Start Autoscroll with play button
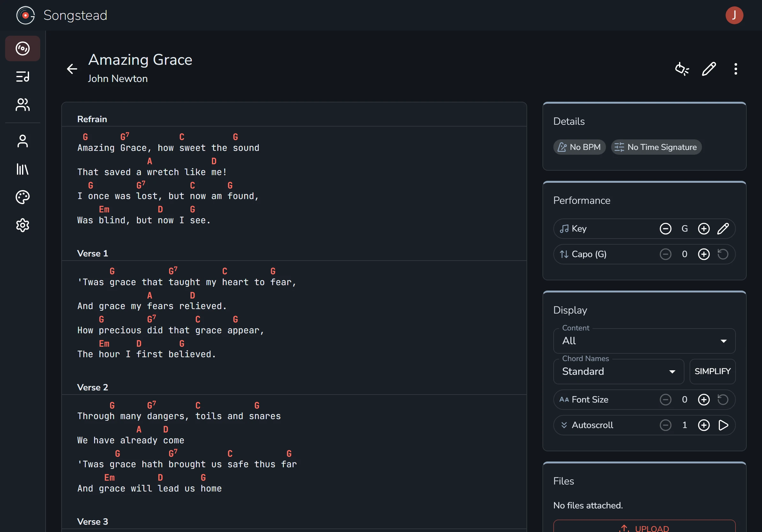 click(x=723, y=425)
